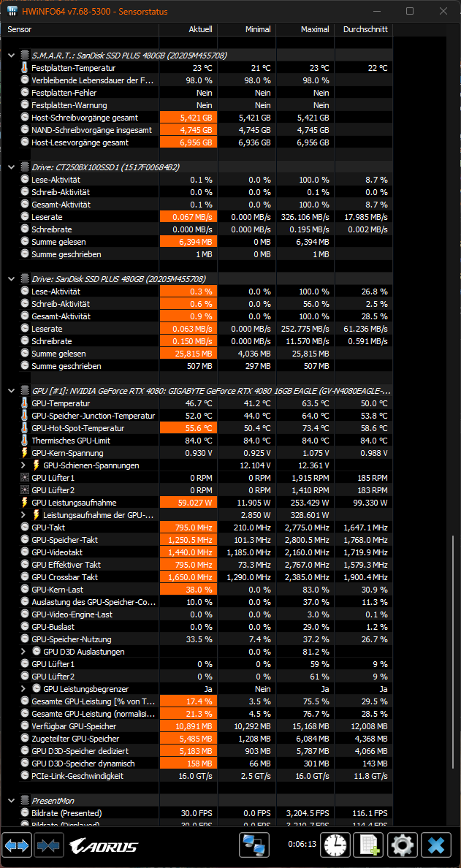Click the thermometer icon beside GPU-Hot-Spot-Temperatur

pos(24,428)
